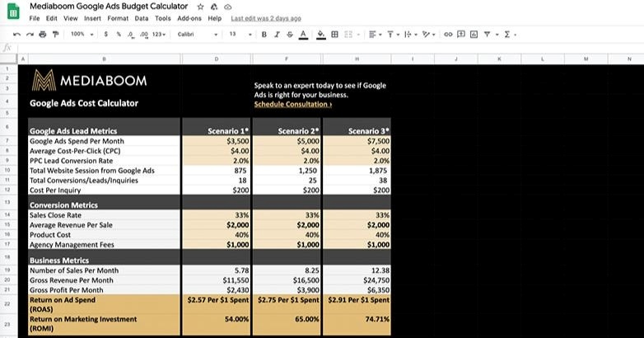
Task: Decrease decimal places
Action: point(130,35)
